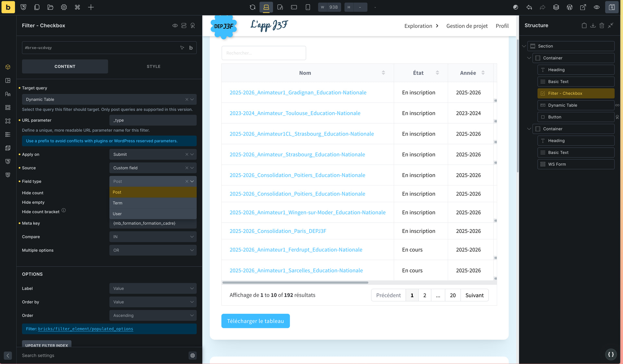The height and width of the screenshot is (364, 623).
Task: Open the Compare dropdown
Action: click(x=153, y=237)
